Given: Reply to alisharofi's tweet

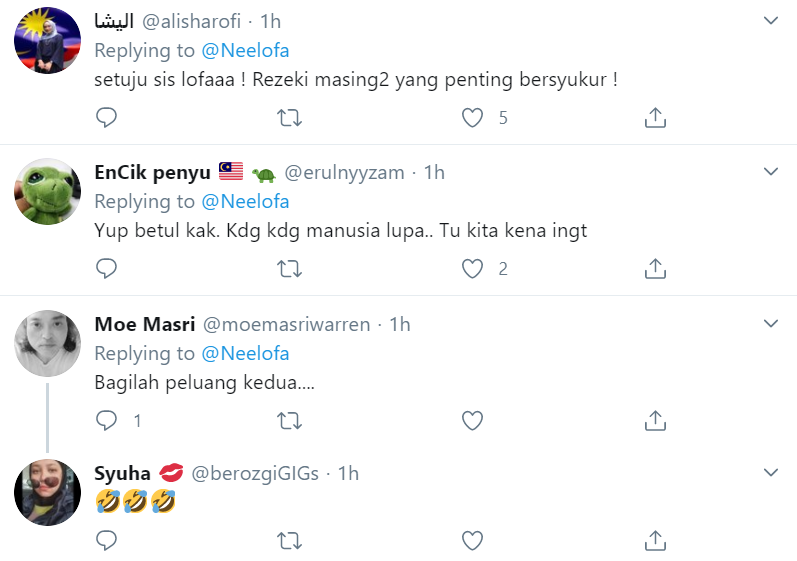Looking at the screenshot, I should pyautogui.click(x=107, y=118).
